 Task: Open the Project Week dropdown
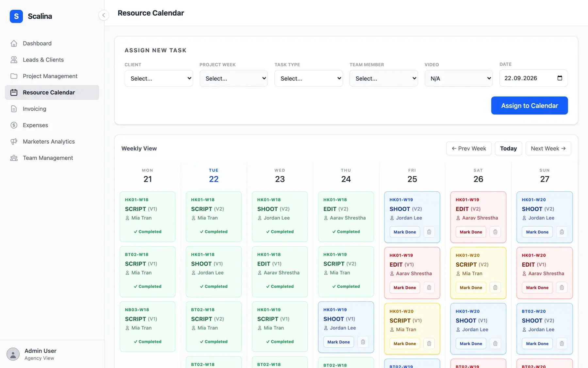coord(234,79)
